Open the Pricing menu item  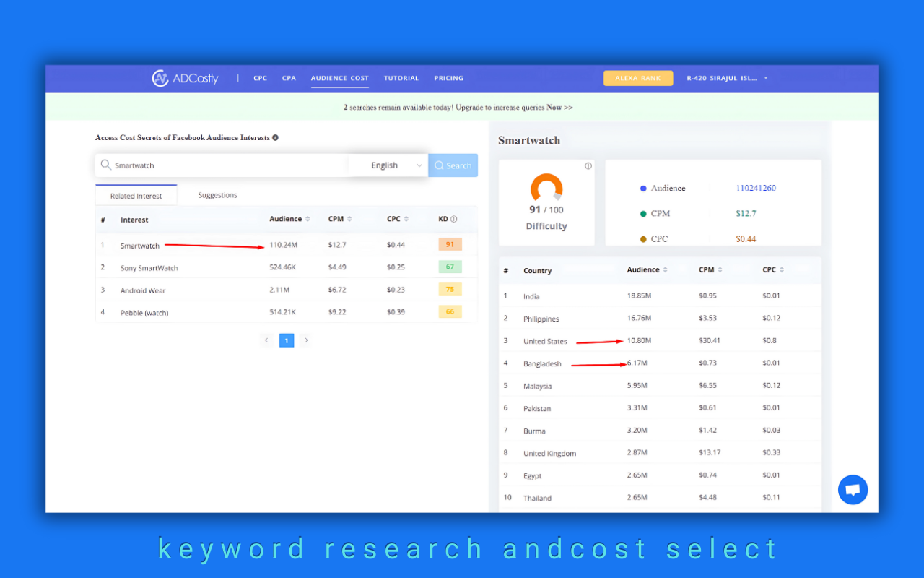click(x=448, y=78)
